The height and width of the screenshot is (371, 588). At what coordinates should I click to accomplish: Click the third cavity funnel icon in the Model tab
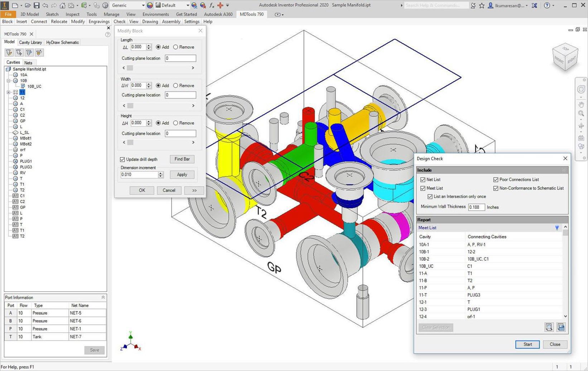[29, 53]
